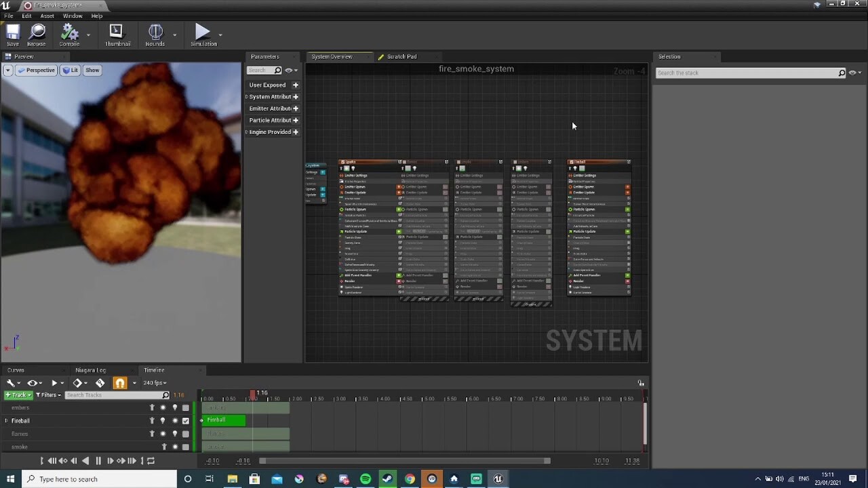
Task: Pause playback in the timeline controls
Action: pyautogui.click(x=98, y=461)
